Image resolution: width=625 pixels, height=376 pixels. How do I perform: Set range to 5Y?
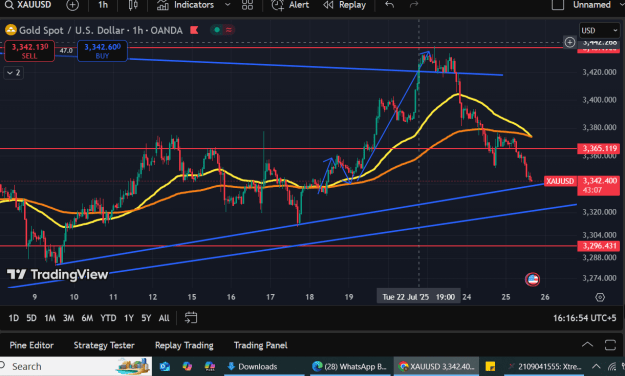click(146, 318)
